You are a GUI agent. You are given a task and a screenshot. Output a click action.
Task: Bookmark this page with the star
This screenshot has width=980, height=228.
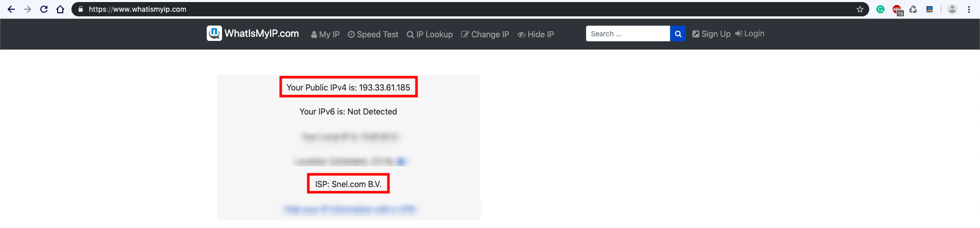[860, 9]
